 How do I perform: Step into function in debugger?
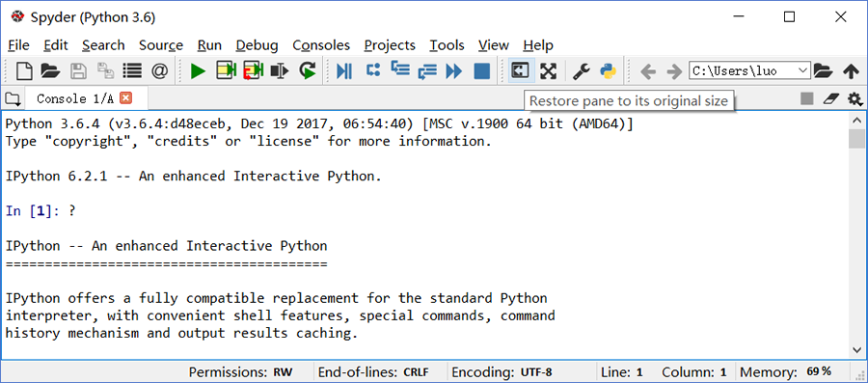[x=399, y=70]
